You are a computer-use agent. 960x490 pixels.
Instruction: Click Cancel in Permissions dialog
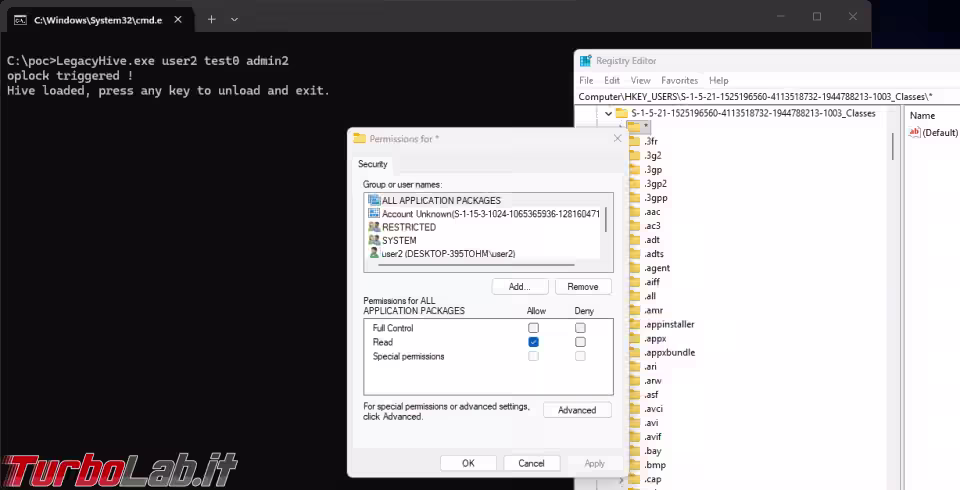(x=531, y=463)
